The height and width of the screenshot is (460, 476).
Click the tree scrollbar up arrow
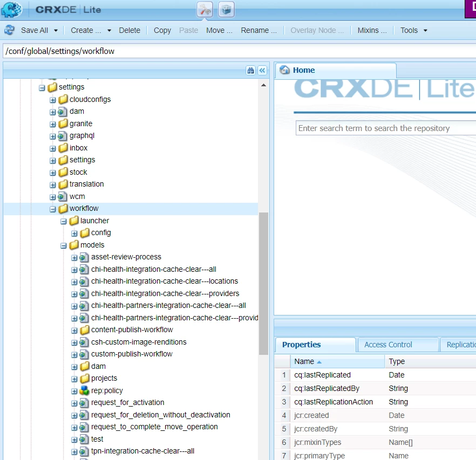[263, 85]
